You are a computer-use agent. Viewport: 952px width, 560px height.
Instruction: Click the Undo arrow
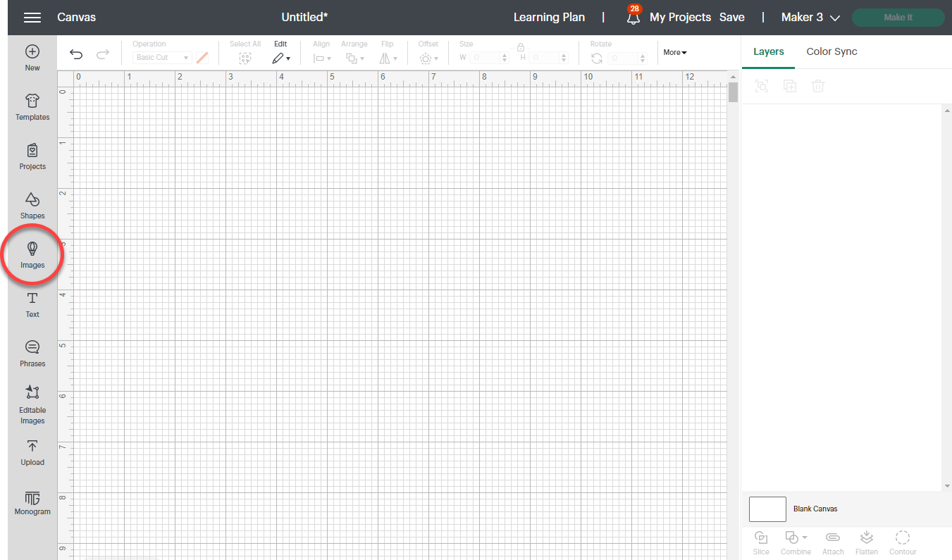[x=76, y=55]
